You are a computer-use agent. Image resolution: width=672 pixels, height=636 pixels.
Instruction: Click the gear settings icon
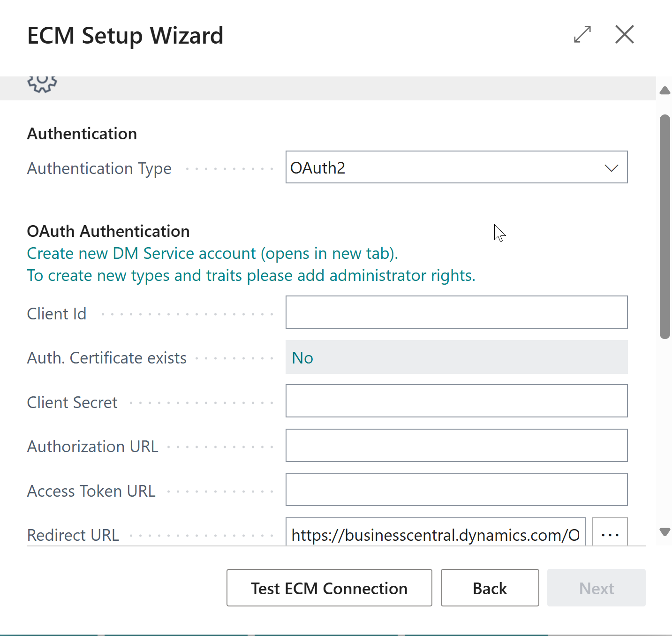[42, 83]
